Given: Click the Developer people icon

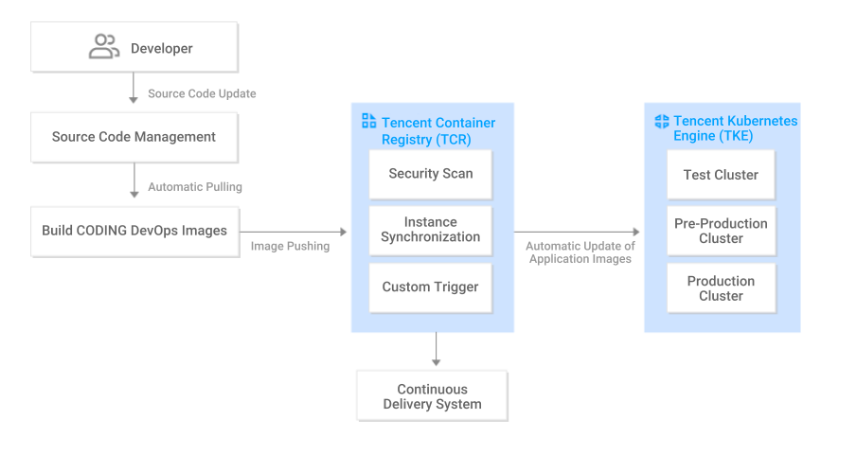Looking at the screenshot, I should pyautogui.click(x=104, y=47).
